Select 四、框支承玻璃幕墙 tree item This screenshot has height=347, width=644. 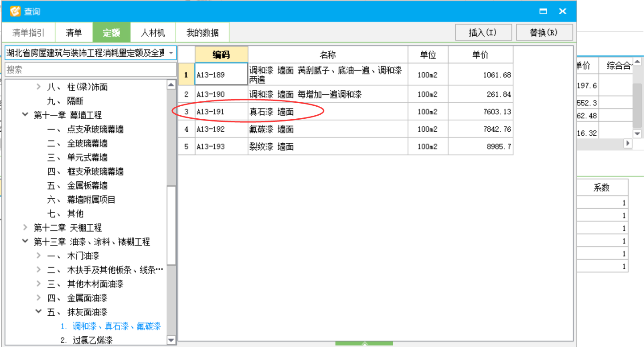point(85,171)
